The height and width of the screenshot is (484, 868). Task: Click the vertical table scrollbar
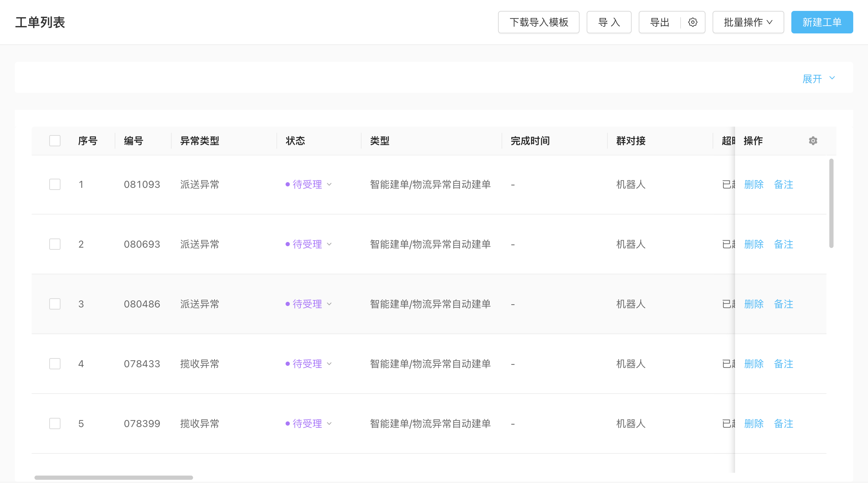point(831,203)
